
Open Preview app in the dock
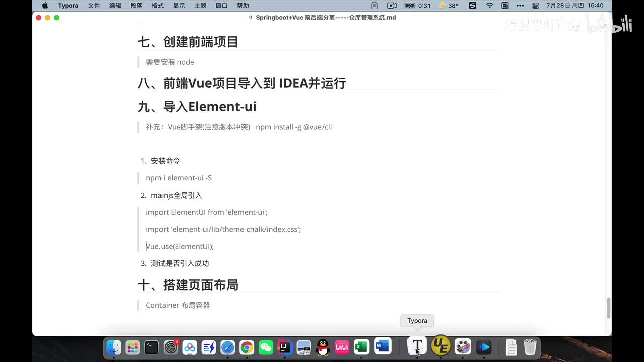coord(304,347)
